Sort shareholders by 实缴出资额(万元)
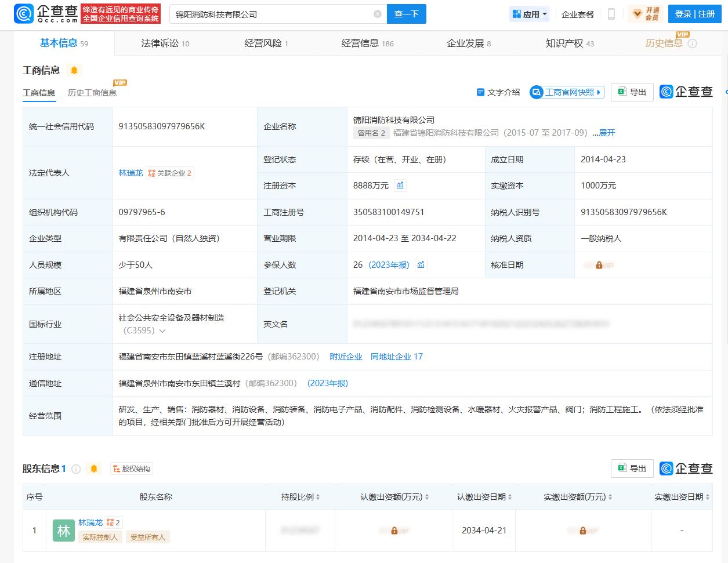The image size is (728, 563). 610,497
